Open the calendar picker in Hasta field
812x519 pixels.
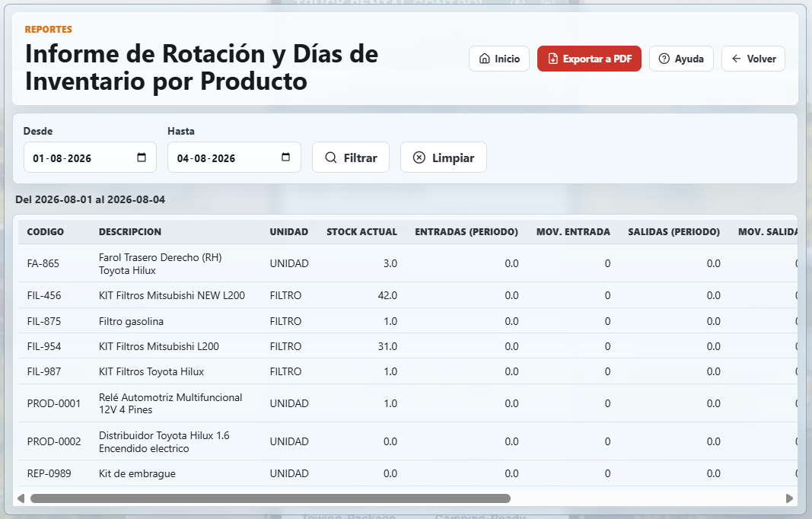(x=285, y=158)
